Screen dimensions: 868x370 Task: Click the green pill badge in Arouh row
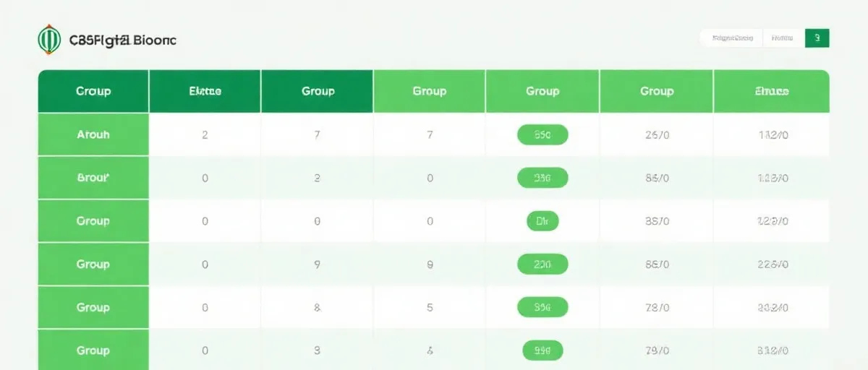click(x=542, y=134)
